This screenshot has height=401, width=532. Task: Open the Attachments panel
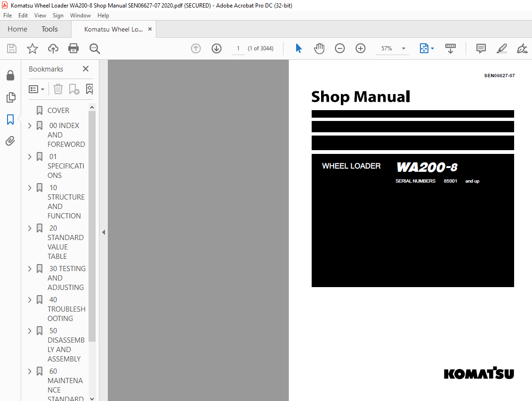click(x=11, y=141)
